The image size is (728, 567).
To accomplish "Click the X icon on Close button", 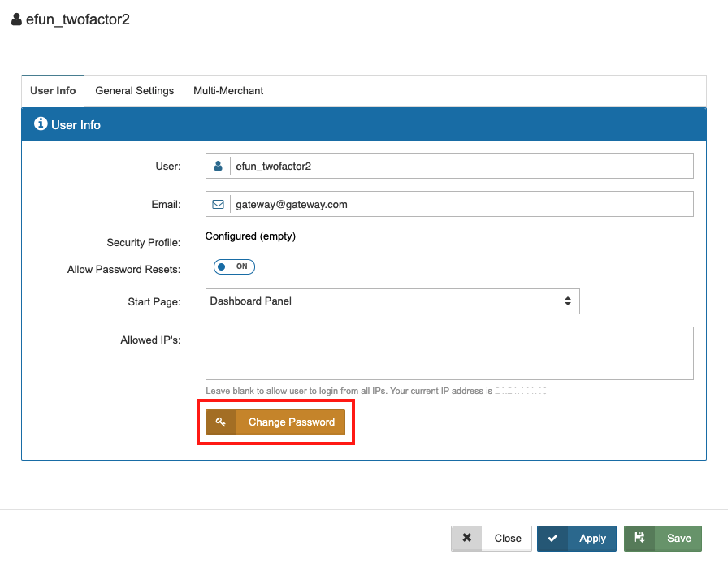I will (466, 538).
